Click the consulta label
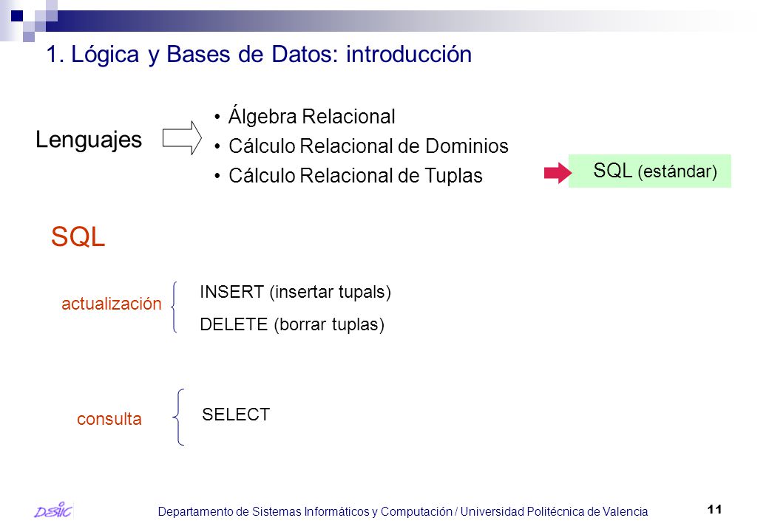Screen dimensions: 769x532 [x=109, y=419]
